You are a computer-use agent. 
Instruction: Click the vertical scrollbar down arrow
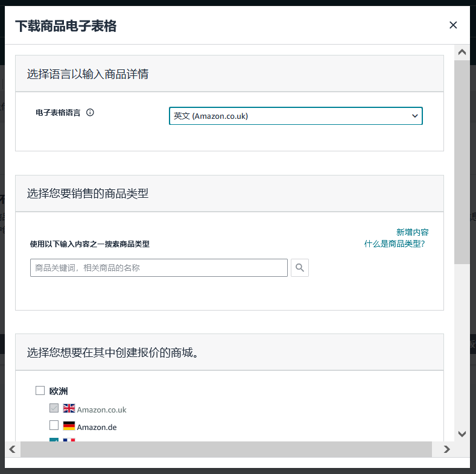(x=462, y=434)
